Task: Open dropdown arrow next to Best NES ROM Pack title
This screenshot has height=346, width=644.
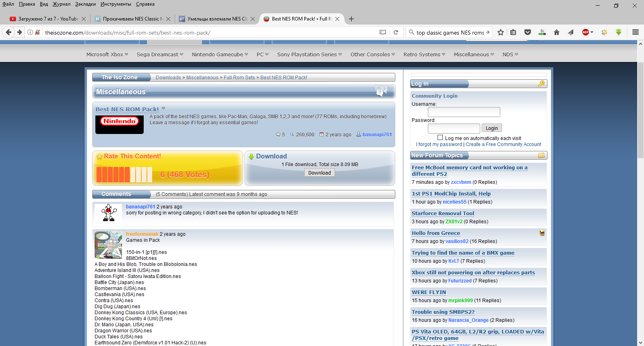Action: pos(163,109)
